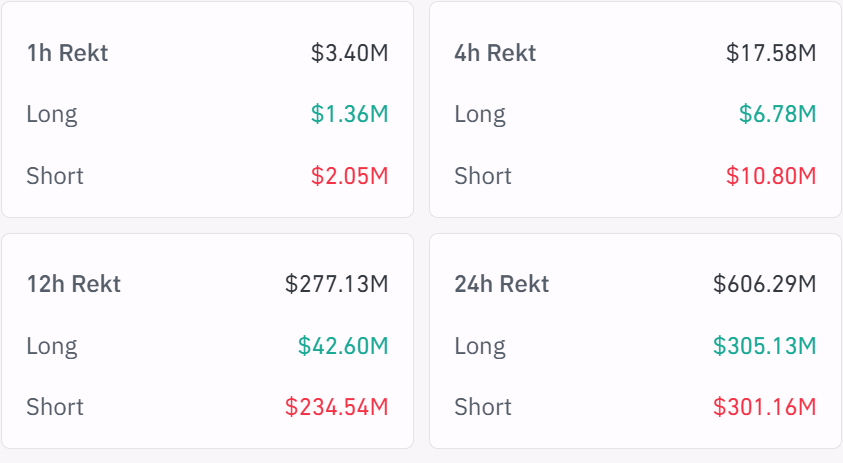Click the 12h short value $234.54M
Image resolution: width=843 pixels, height=463 pixels.
pos(336,407)
